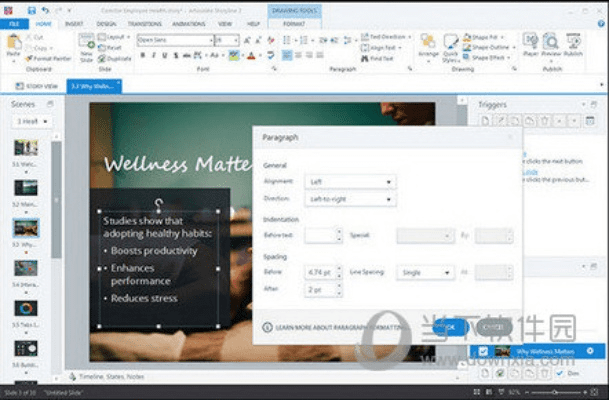Toggle the Dim checkbox in layers panel
The image size is (609, 400).
[560, 372]
